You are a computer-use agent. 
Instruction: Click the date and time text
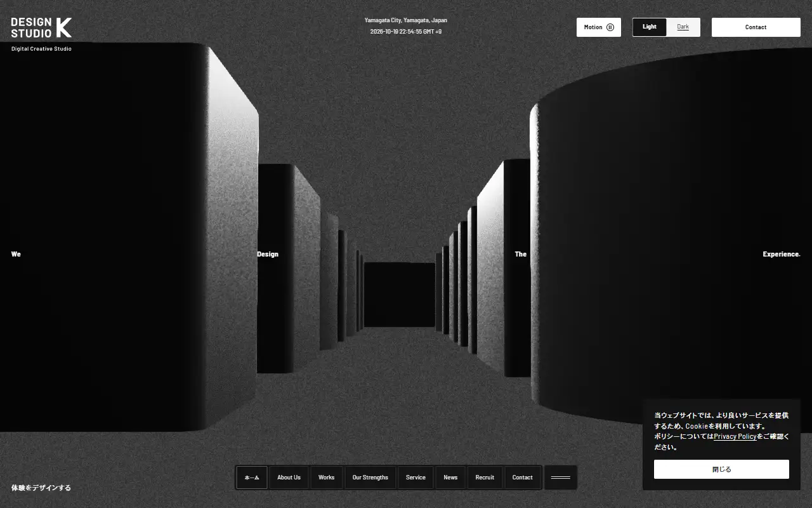(406, 32)
